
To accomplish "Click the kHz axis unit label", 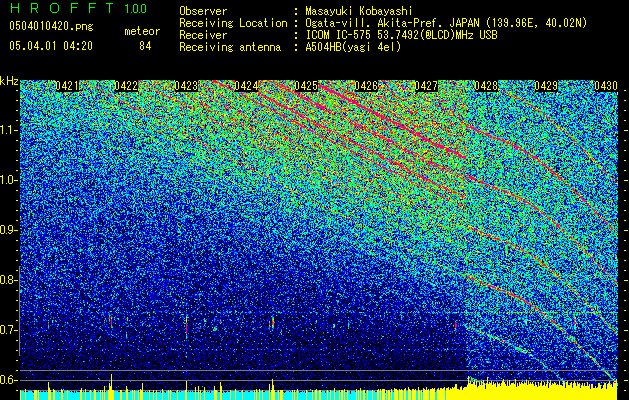I will [9, 81].
